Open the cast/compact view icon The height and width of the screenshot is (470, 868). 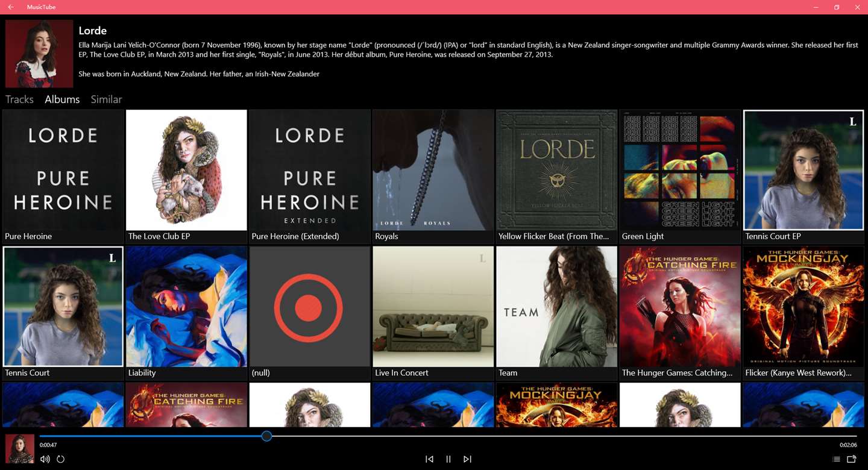point(852,459)
